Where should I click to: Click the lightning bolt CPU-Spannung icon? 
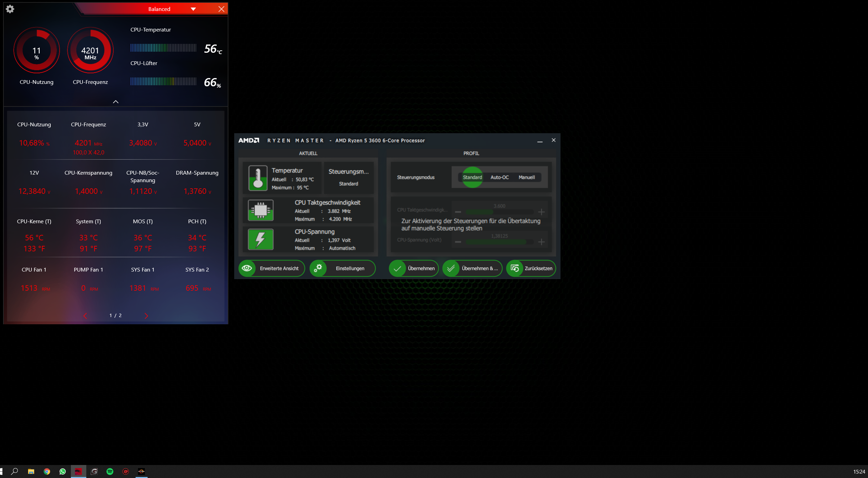[x=261, y=239]
